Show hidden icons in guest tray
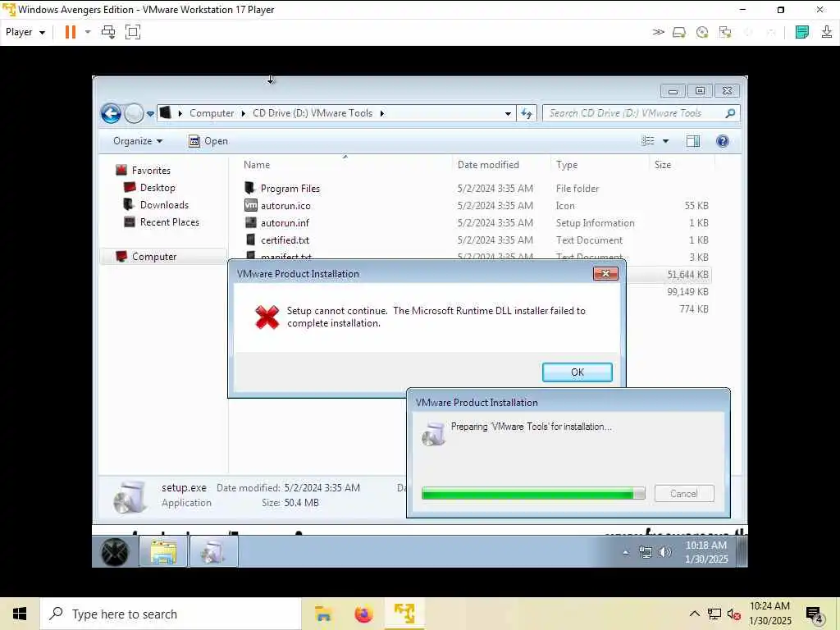840x630 pixels. [x=625, y=552]
